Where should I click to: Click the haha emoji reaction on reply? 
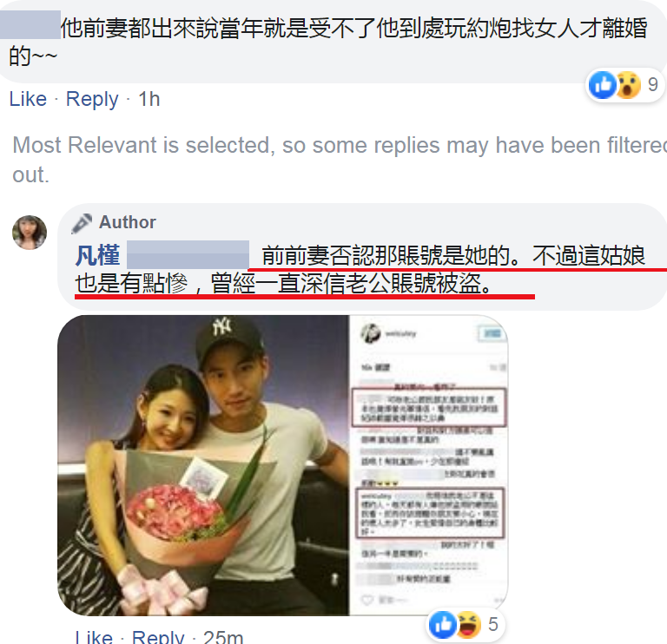(468, 625)
